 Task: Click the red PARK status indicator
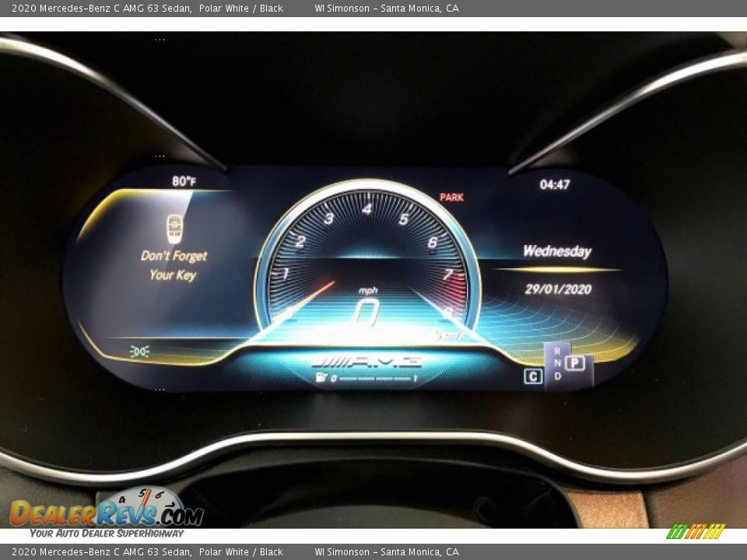(451, 198)
